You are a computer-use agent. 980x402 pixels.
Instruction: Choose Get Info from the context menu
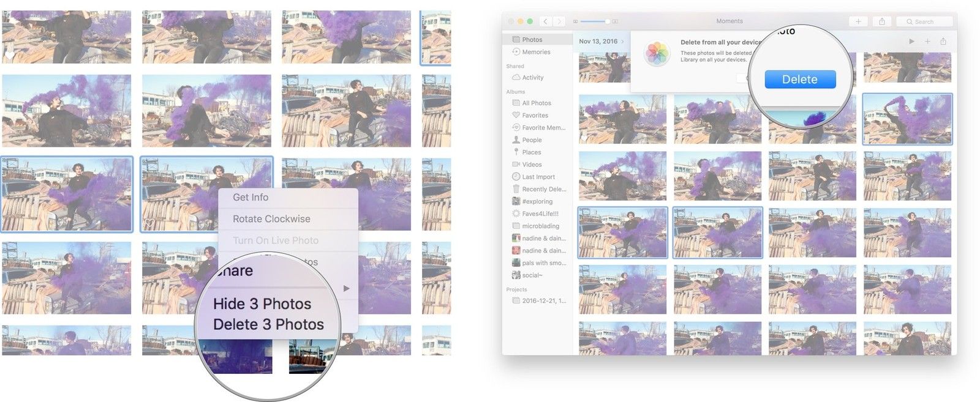[251, 197]
